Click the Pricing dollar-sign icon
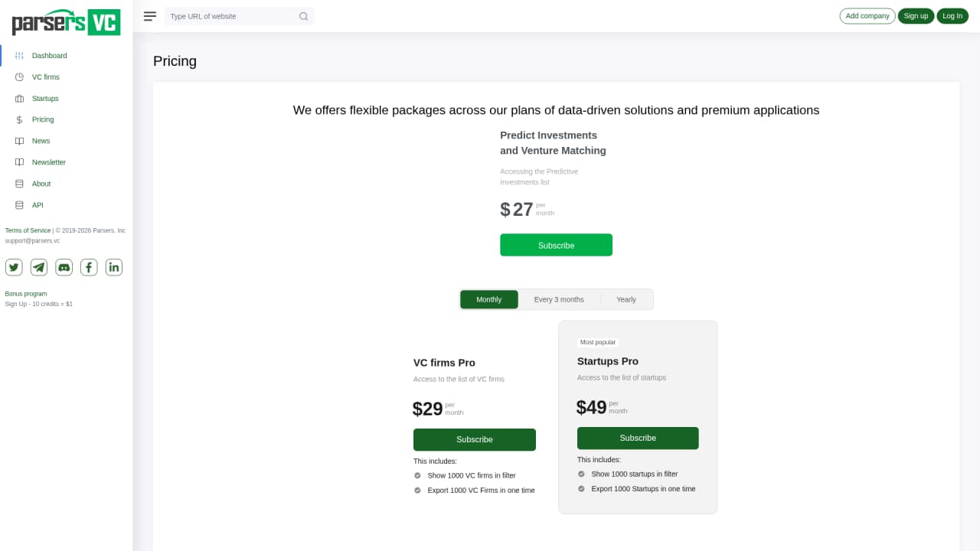The height and width of the screenshot is (551, 980). point(19,120)
